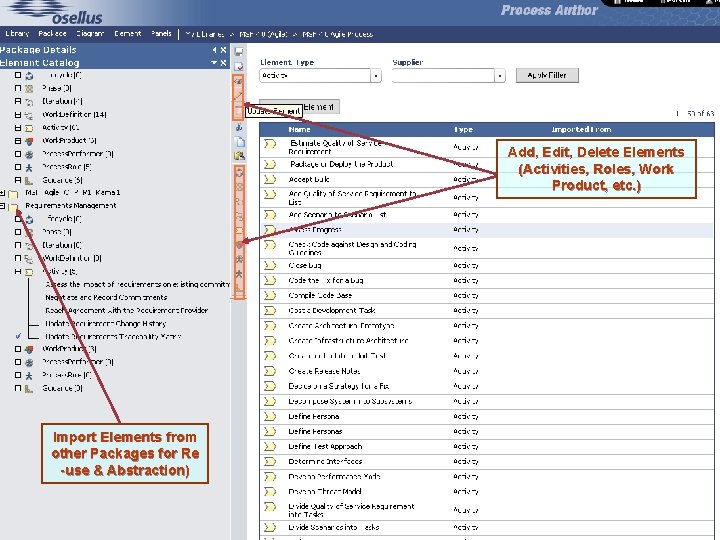This screenshot has width=720, height=540.
Task: Tick the box beside lower ProcessRole [0]
Action: pyautogui.click(x=18, y=375)
